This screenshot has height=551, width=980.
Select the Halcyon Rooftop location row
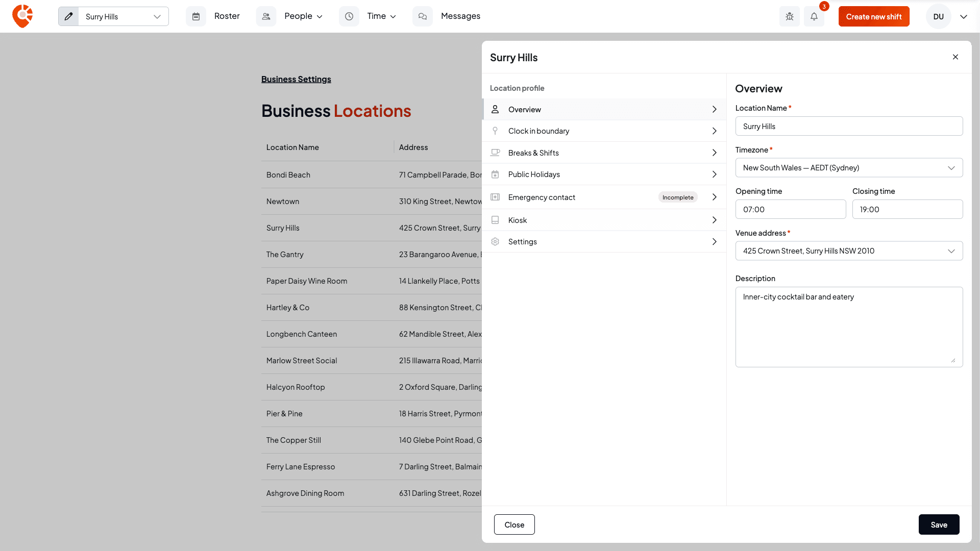(x=372, y=387)
